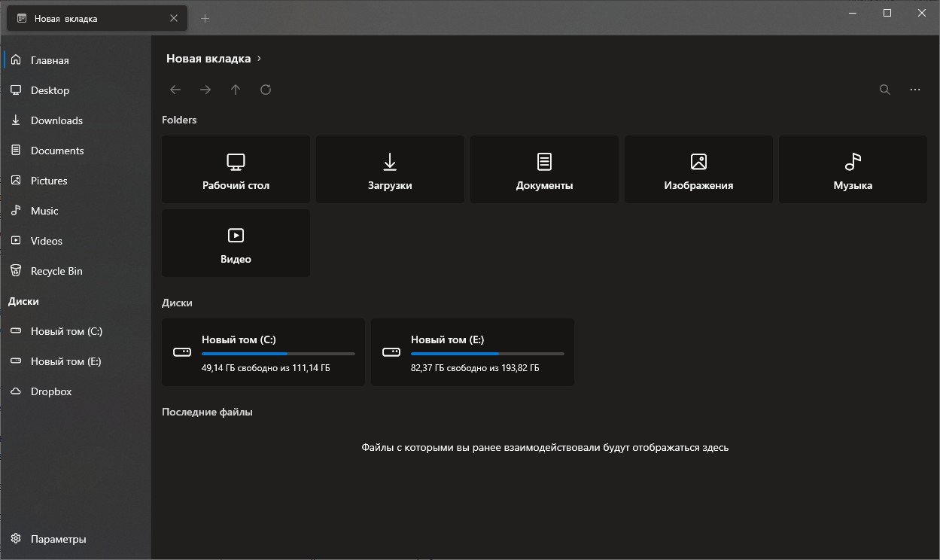940x560 pixels.
Task: Open Videos in the sidebar
Action: click(x=75, y=241)
